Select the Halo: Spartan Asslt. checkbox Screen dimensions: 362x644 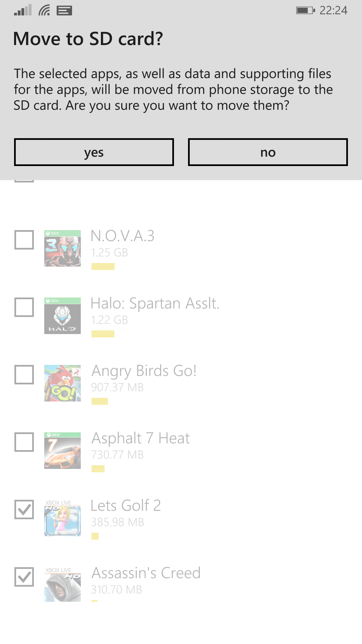pos(24,307)
